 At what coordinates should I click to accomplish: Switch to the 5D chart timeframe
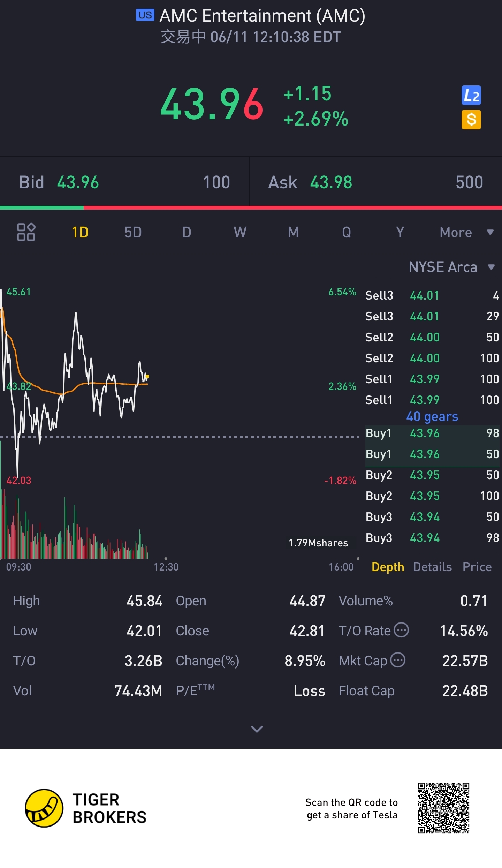[x=133, y=232]
